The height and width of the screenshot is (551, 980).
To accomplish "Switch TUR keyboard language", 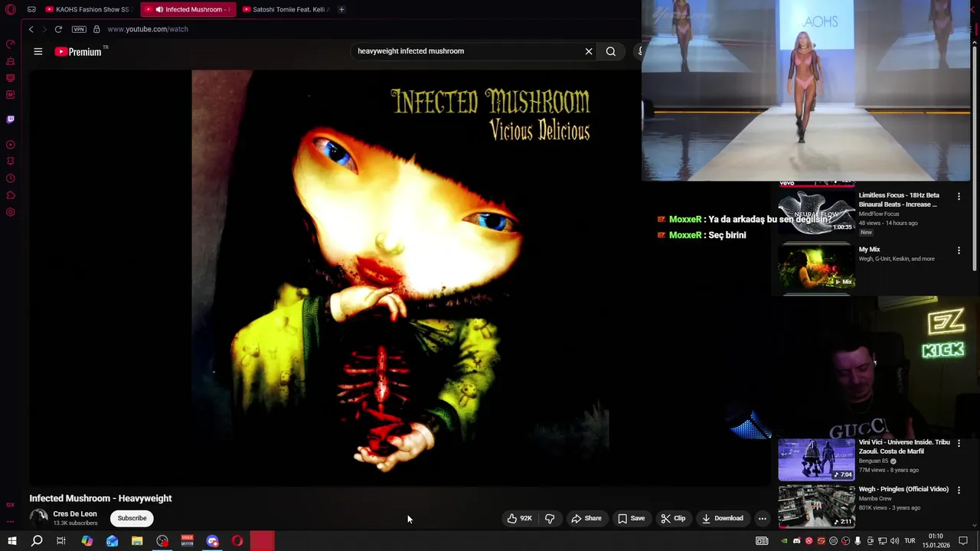I will click(x=910, y=541).
